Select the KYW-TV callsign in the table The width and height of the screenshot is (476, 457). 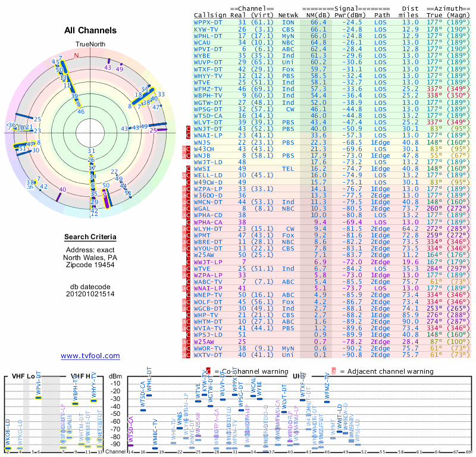click(x=206, y=28)
